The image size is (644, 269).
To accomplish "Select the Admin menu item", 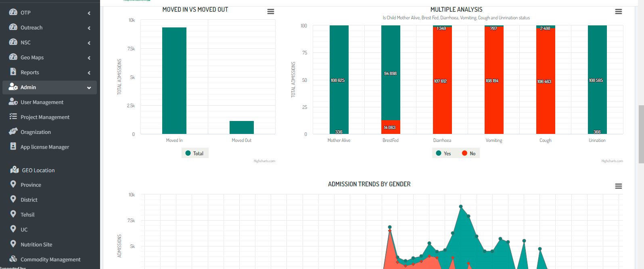I will [x=50, y=87].
